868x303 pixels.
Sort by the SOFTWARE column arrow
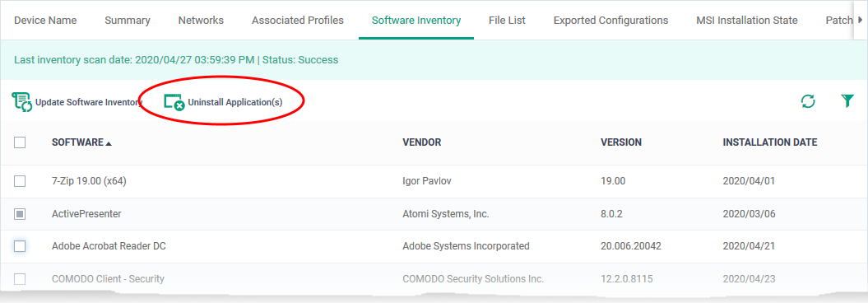109,143
